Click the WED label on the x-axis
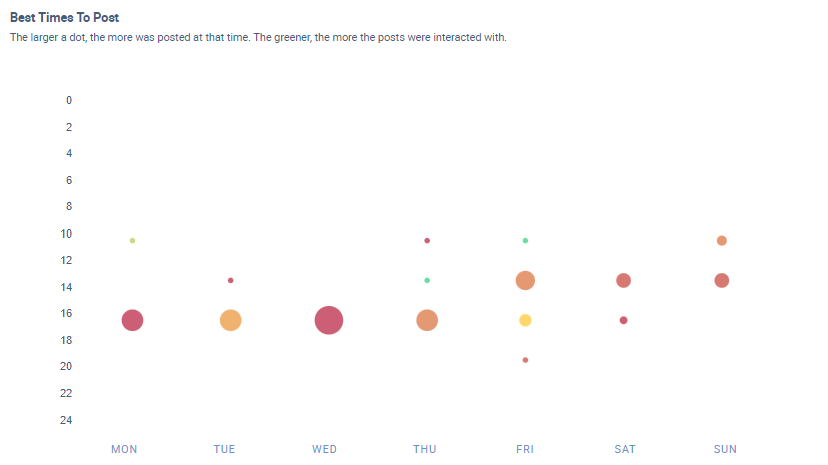The image size is (828, 465). point(324,450)
